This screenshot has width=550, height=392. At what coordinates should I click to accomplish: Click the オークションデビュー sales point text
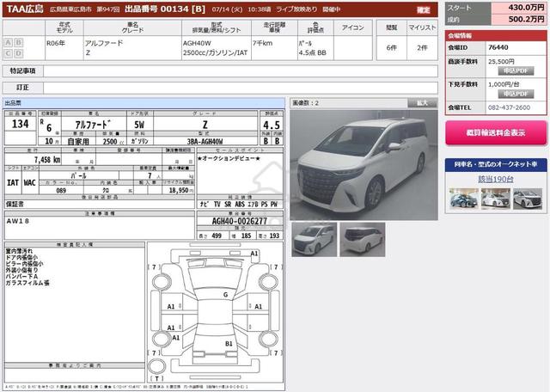(229, 158)
